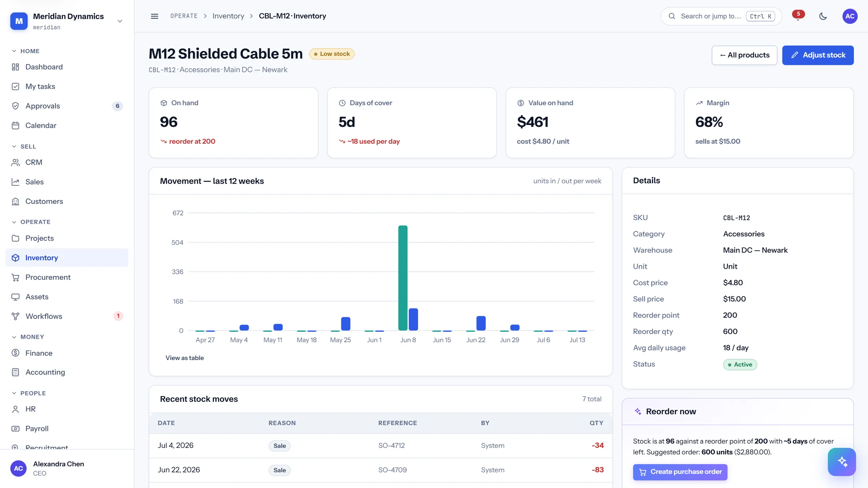The width and height of the screenshot is (868, 488).
Task: Click the CRM people icon
Action: 15,162
